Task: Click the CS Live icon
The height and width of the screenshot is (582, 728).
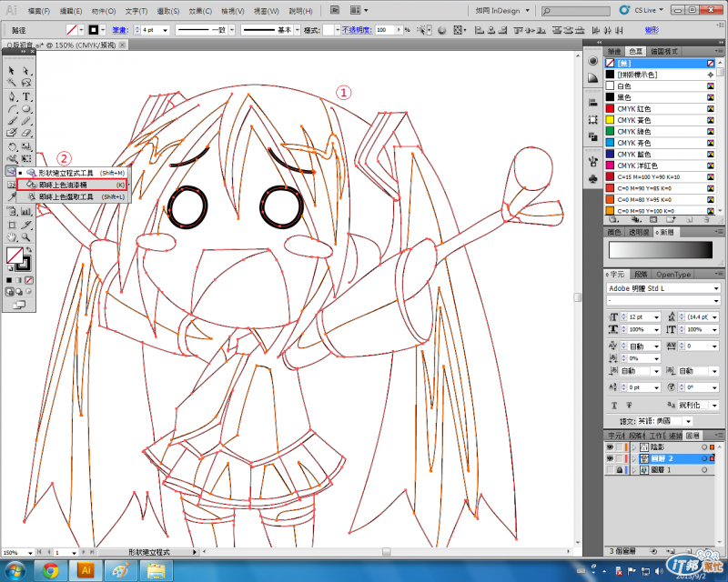Action: pyautogui.click(x=625, y=10)
